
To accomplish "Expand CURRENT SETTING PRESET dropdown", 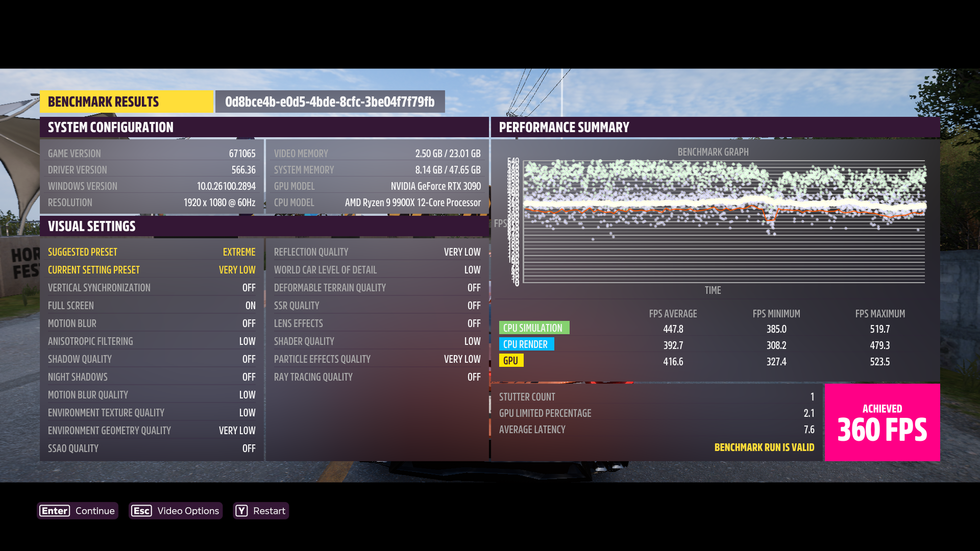I will click(237, 269).
